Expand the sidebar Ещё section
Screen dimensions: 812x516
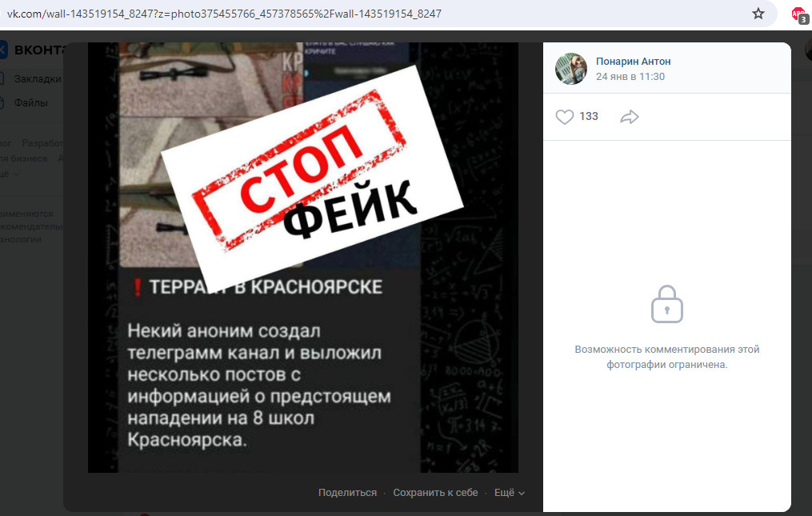[x=10, y=174]
